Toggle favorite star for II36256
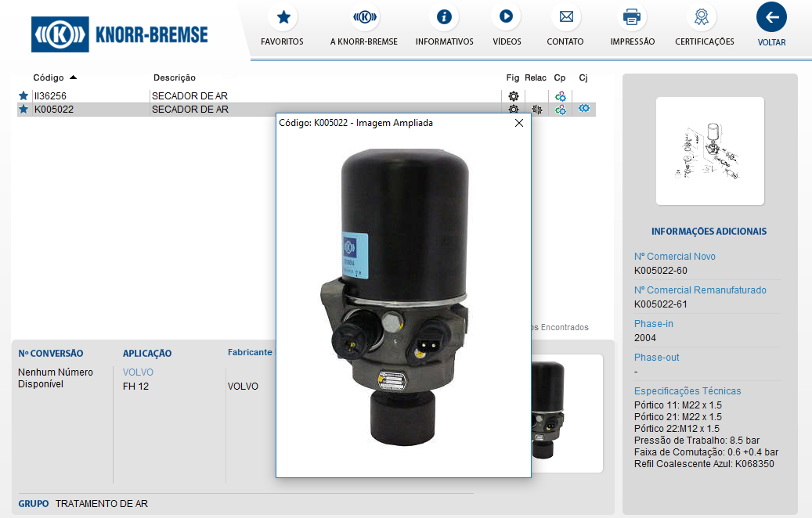 [23, 96]
